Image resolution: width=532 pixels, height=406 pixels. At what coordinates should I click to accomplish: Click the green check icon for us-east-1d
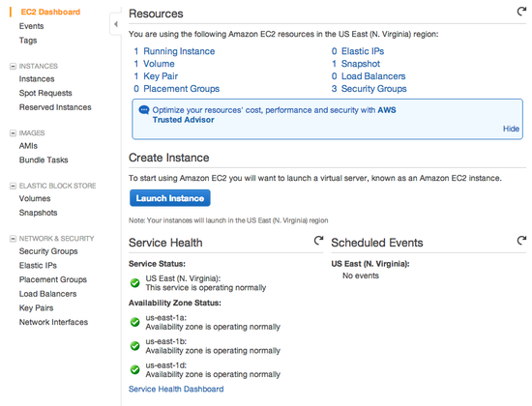(135, 369)
